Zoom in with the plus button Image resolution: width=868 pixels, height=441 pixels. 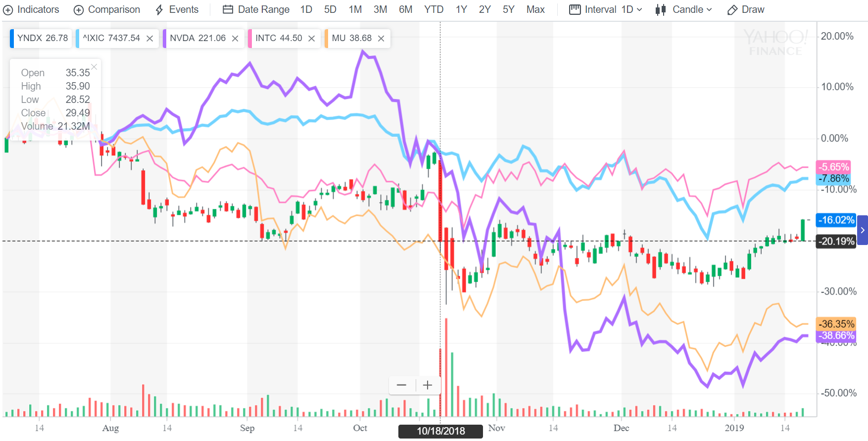tap(428, 385)
